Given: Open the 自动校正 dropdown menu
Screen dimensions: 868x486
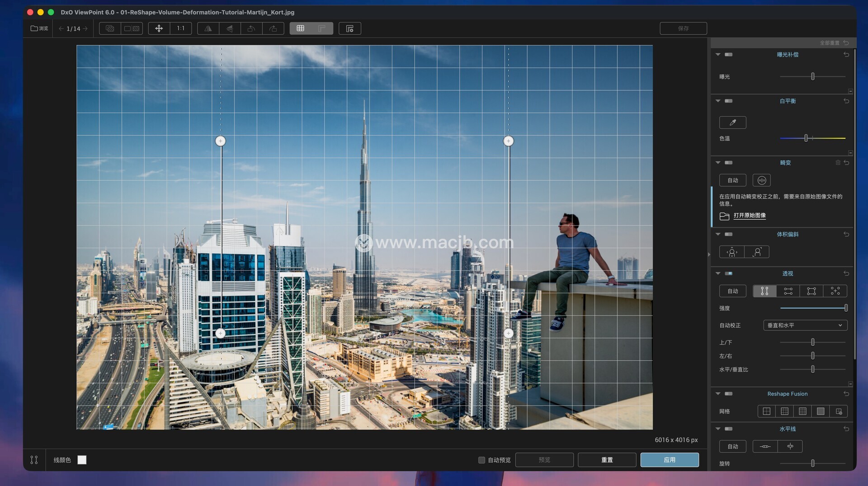Looking at the screenshot, I should (x=805, y=326).
